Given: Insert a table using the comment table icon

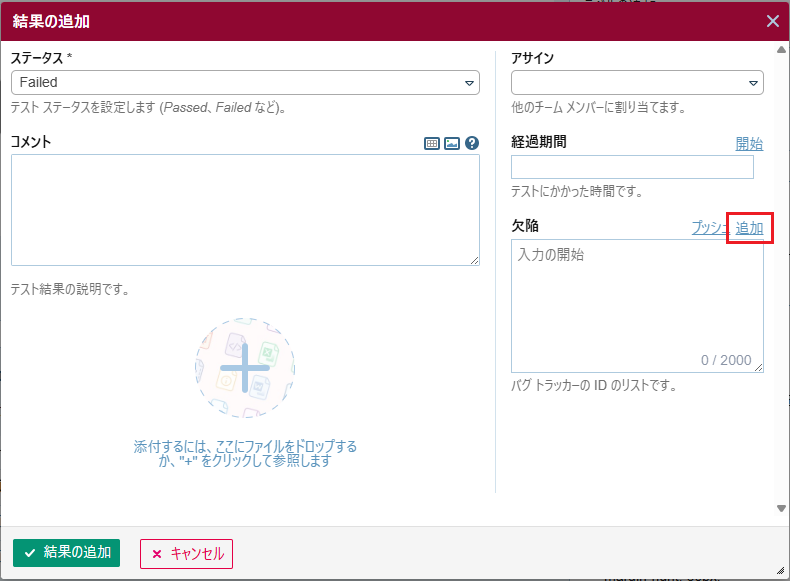Looking at the screenshot, I should tap(432, 143).
